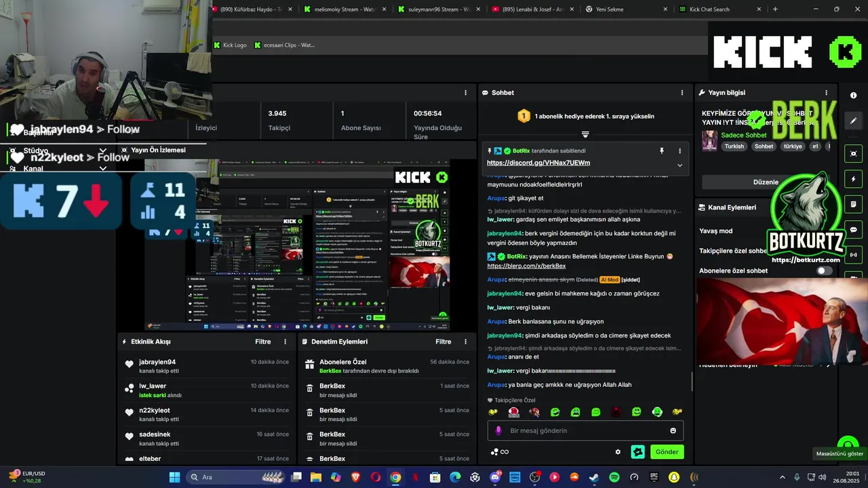
Task: Click the Windows Start button
Action: (x=174, y=477)
